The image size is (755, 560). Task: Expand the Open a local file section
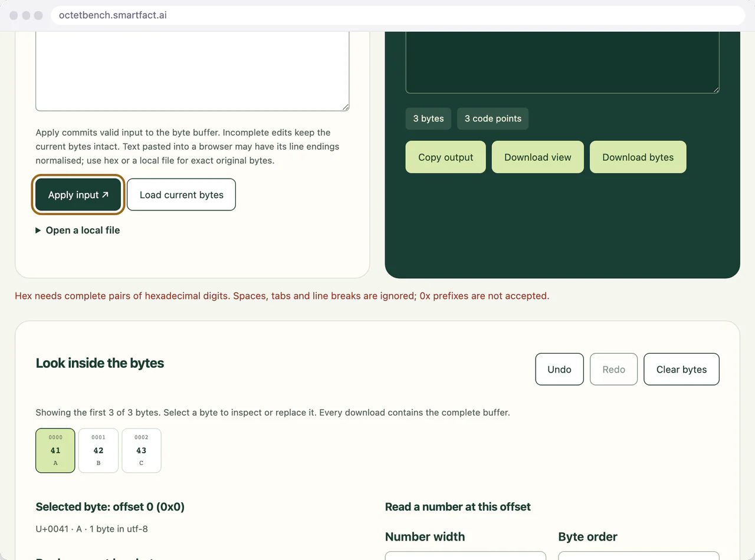[78, 230]
